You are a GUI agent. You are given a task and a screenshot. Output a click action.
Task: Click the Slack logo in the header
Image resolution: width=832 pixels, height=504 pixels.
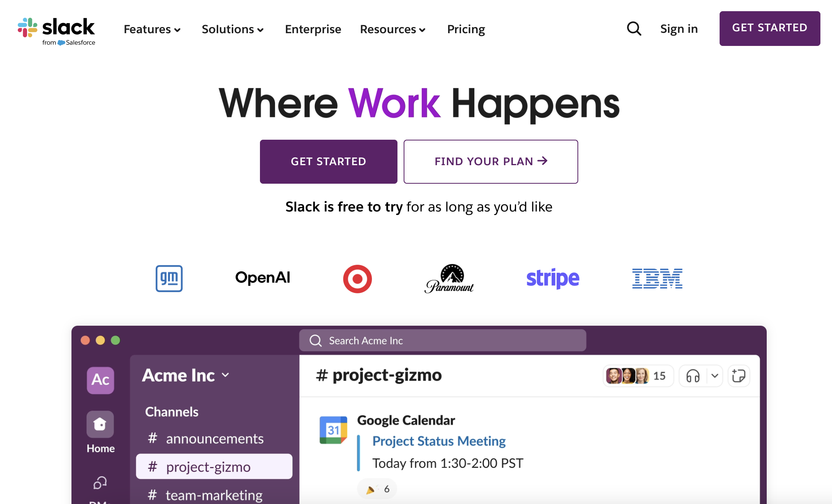56,31
